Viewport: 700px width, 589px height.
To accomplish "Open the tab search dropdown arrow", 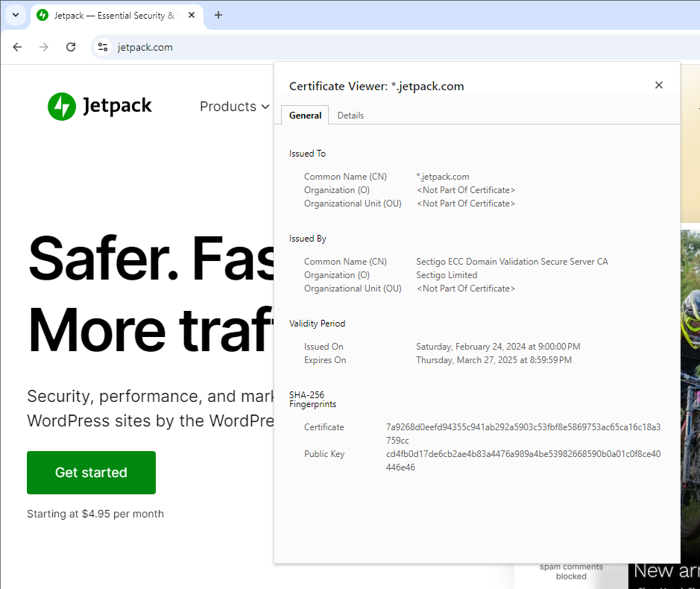I will tap(16, 15).
